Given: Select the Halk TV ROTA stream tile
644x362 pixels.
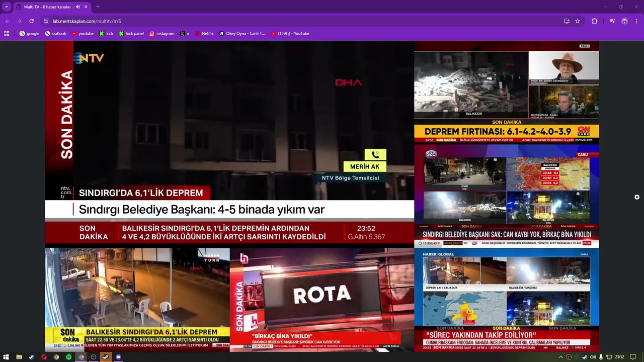Looking at the screenshot, I should tap(322, 300).
